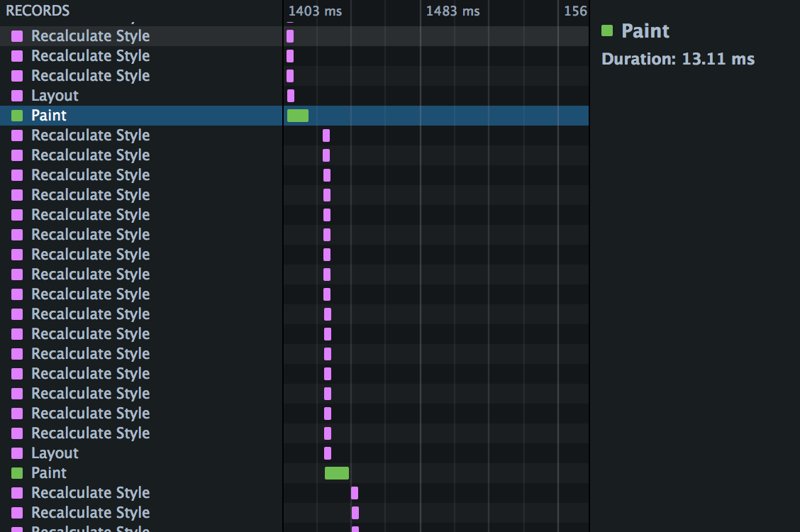The image size is (800, 532).
Task: Click the Duration: 13.11 ms text
Action: click(x=678, y=59)
